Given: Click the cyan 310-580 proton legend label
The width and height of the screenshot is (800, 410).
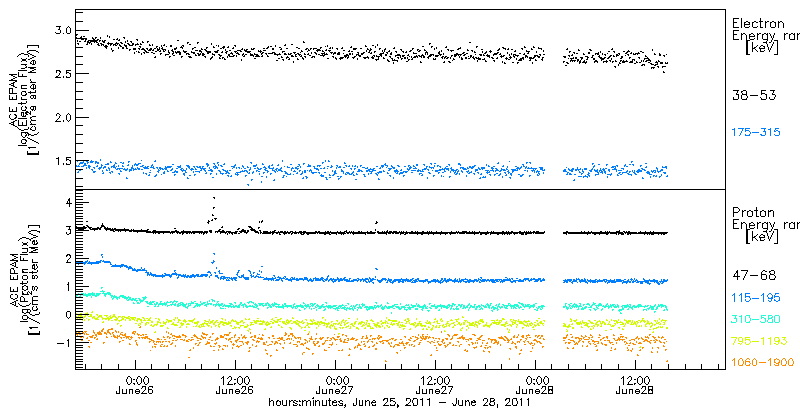Looking at the screenshot, I should pos(756,319).
